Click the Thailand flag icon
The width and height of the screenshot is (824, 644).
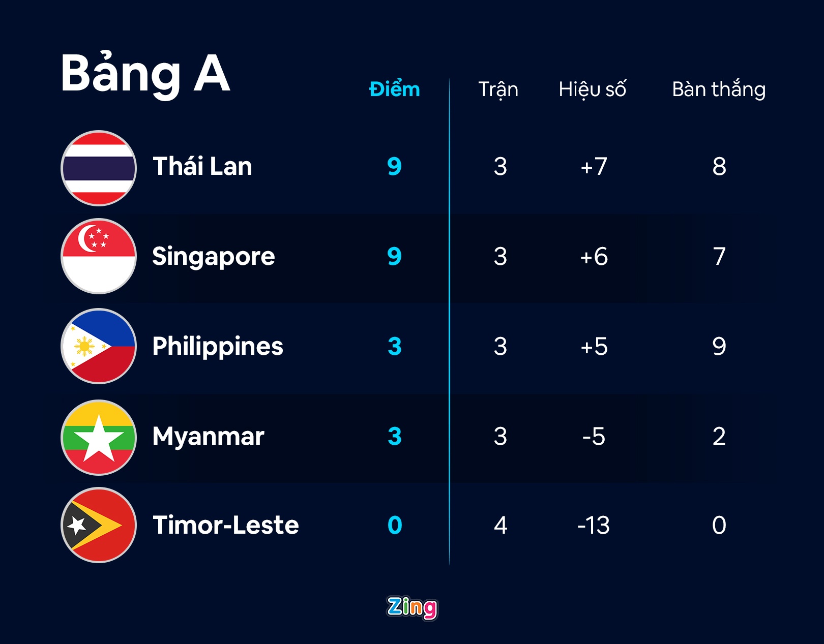99,168
